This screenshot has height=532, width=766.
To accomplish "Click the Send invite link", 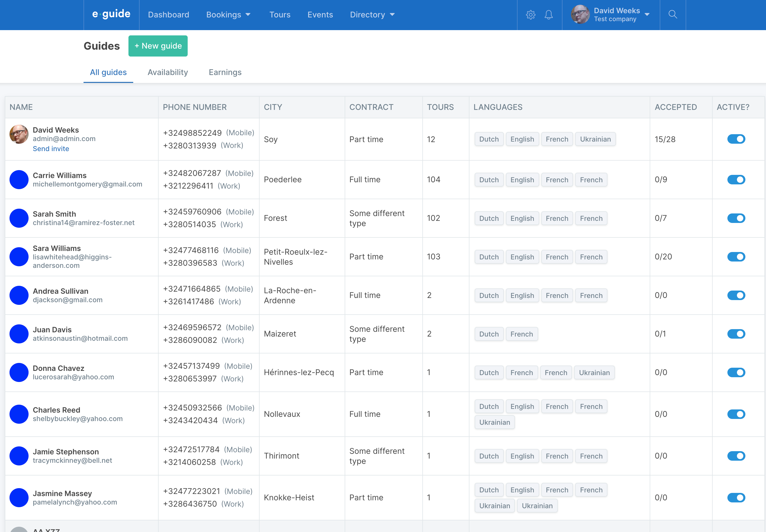I will click(51, 149).
